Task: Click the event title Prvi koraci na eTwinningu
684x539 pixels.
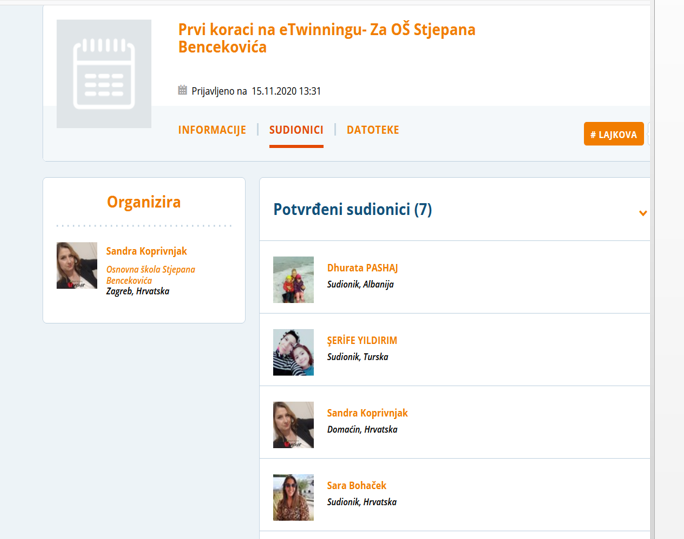Action: tap(327, 38)
